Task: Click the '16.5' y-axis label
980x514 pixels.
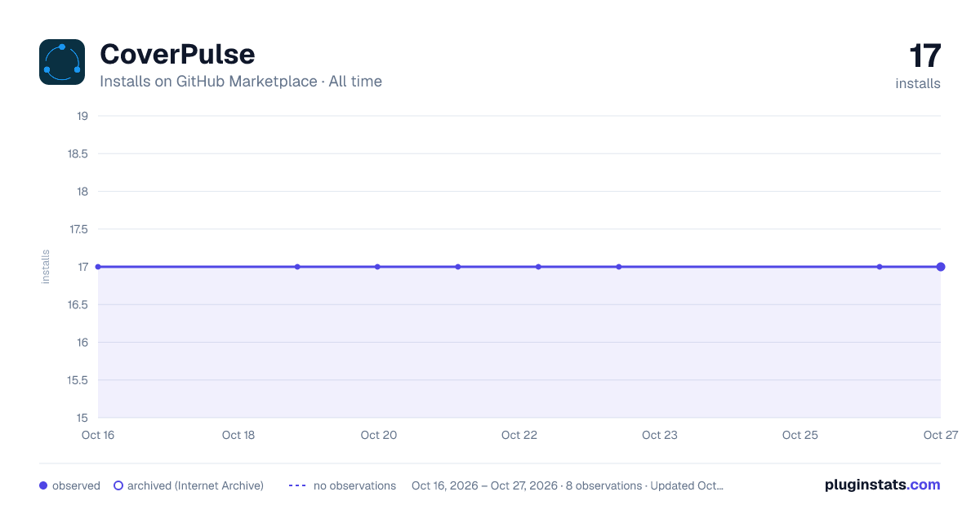Action: tap(78, 304)
